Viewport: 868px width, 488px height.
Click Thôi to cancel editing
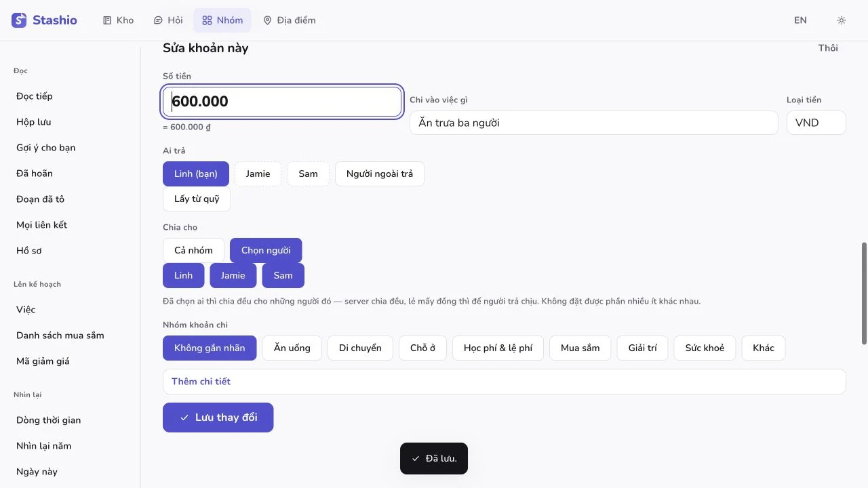click(828, 48)
